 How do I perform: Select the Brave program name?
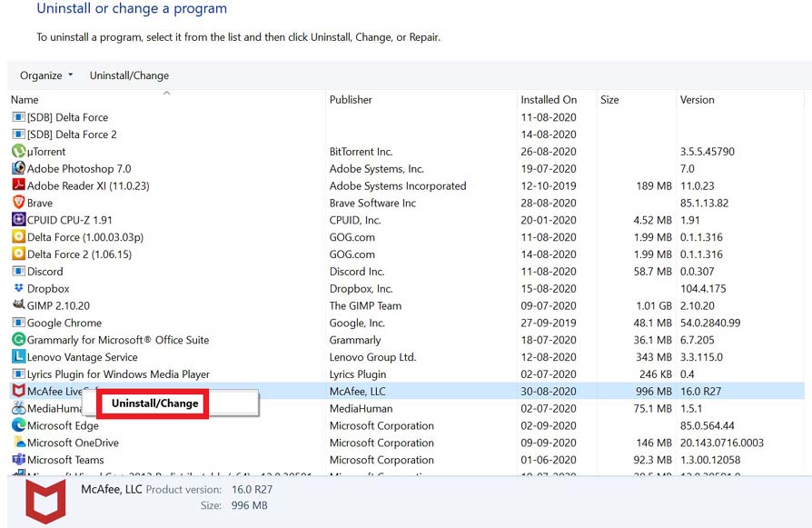pos(39,204)
